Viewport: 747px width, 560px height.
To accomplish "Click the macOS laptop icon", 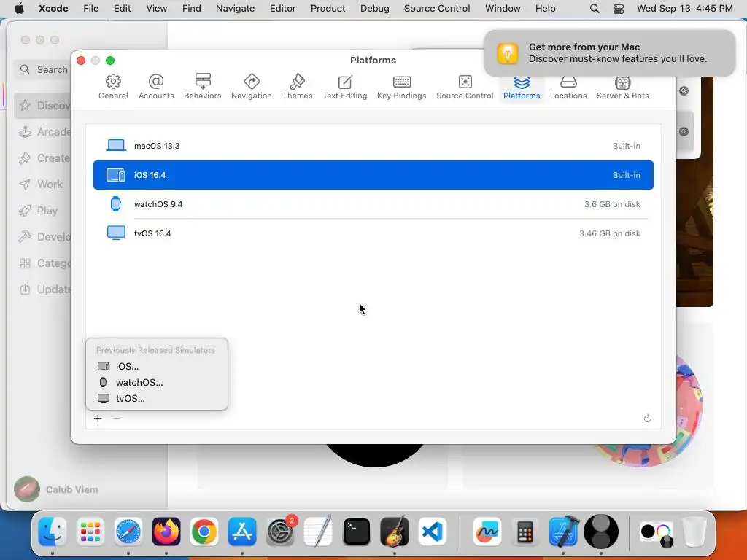I will (x=116, y=145).
